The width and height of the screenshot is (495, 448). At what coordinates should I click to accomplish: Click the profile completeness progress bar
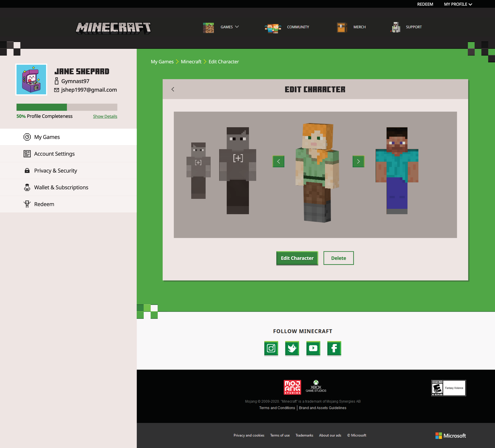coord(67,107)
